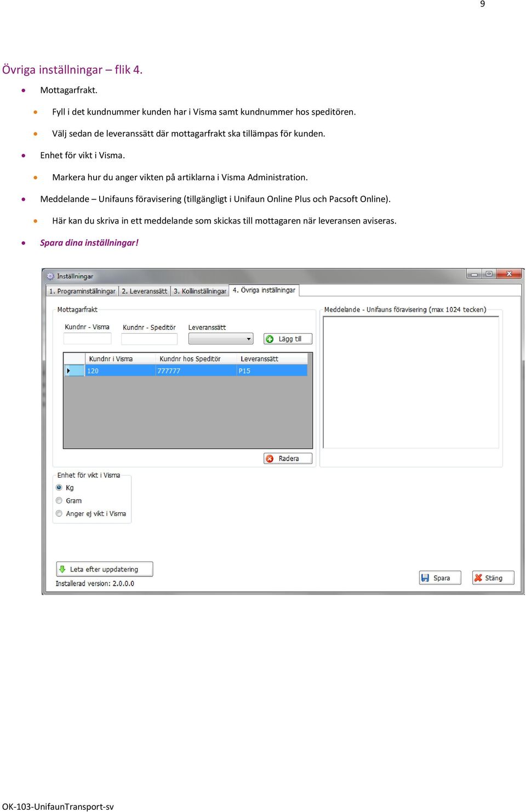The width and height of the screenshot is (526, 812).
Task: Select the P15 leveranssätt cell
Action: [272, 371]
